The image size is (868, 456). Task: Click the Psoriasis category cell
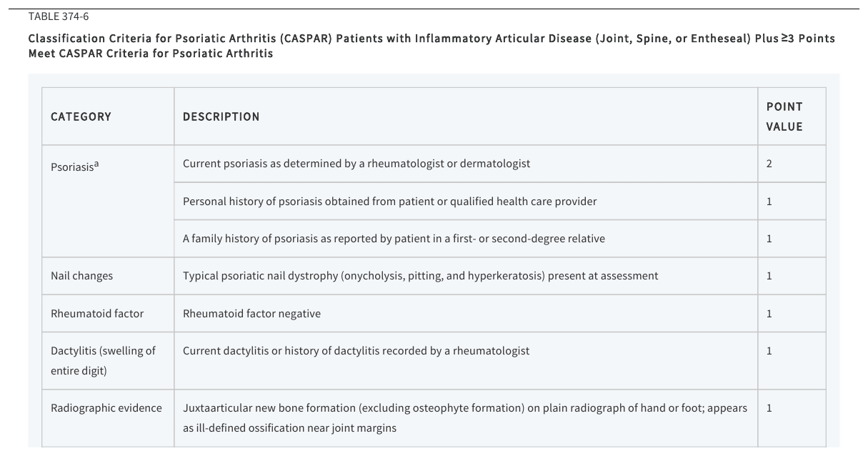[108, 201]
